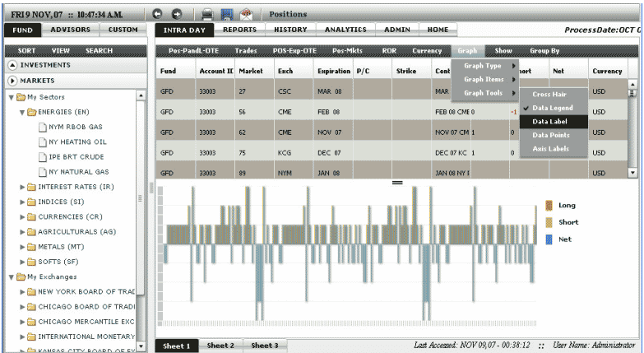Click the IPE BRT CRUDE document icon
The height and width of the screenshot is (353, 644).
(43, 156)
